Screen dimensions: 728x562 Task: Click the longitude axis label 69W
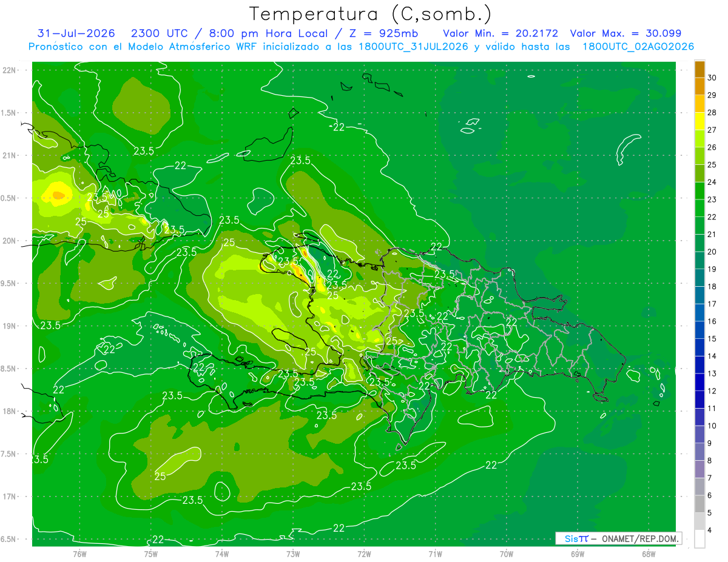coord(578,554)
